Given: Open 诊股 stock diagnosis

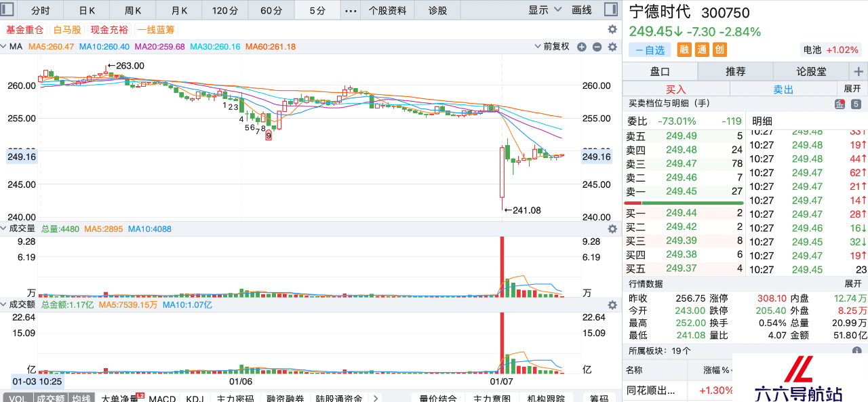Looking at the screenshot, I should pyautogui.click(x=438, y=10).
